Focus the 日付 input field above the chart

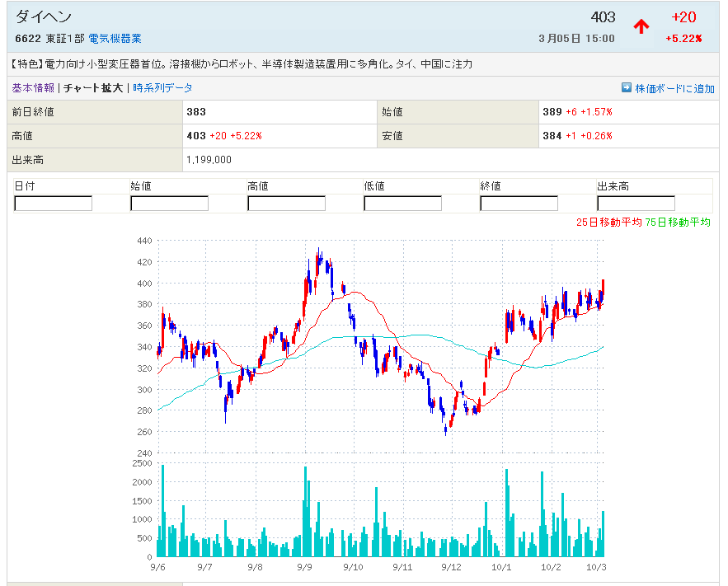pyautogui.click(x=54, y=204)
